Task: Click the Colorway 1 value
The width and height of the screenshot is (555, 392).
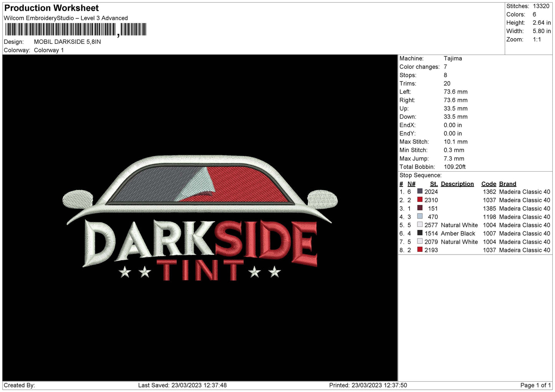Action: [49, 50]
